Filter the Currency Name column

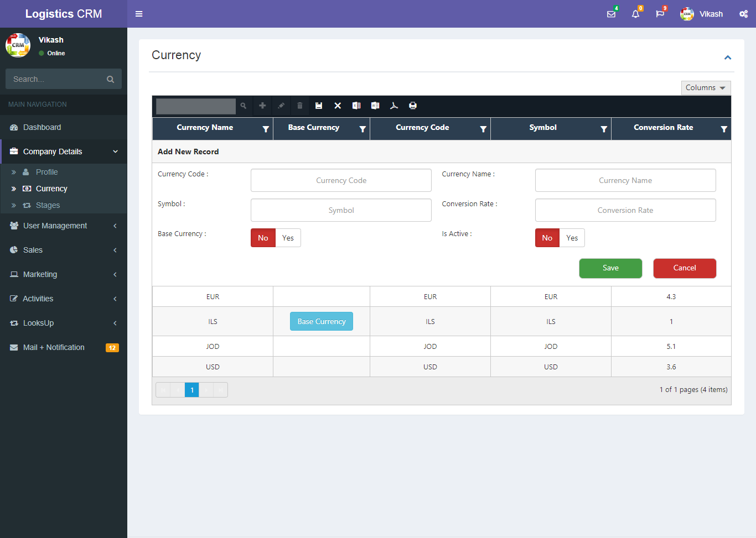click(266, 128)
